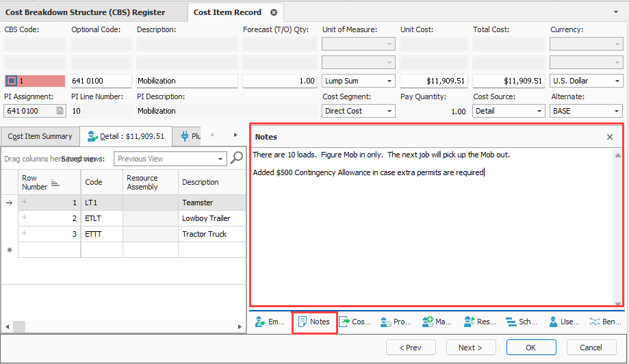Open the Cost Segment Direct Cost dropdown
The image size is (629, 364).
click(389, 111)
